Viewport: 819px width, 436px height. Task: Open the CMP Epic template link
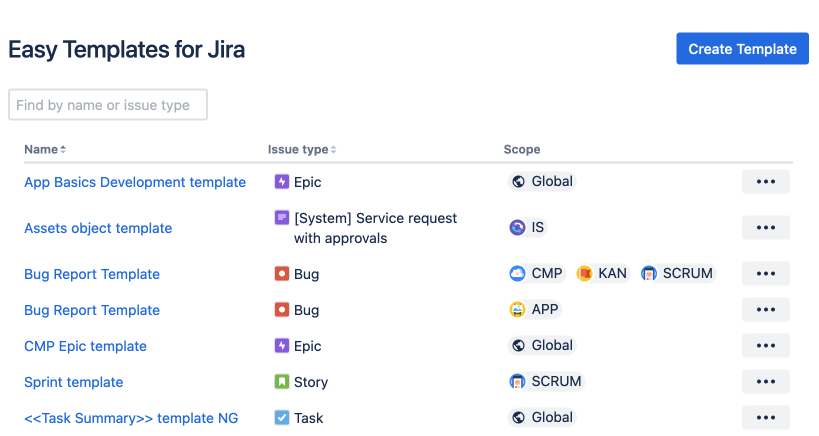[x=85, y=346]
